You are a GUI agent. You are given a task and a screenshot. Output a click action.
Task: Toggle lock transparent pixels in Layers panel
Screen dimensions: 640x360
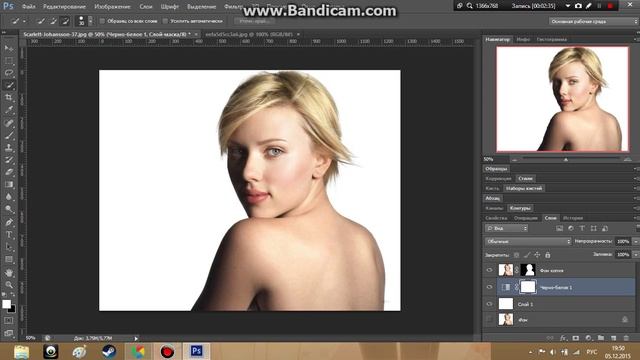point(516,255)
